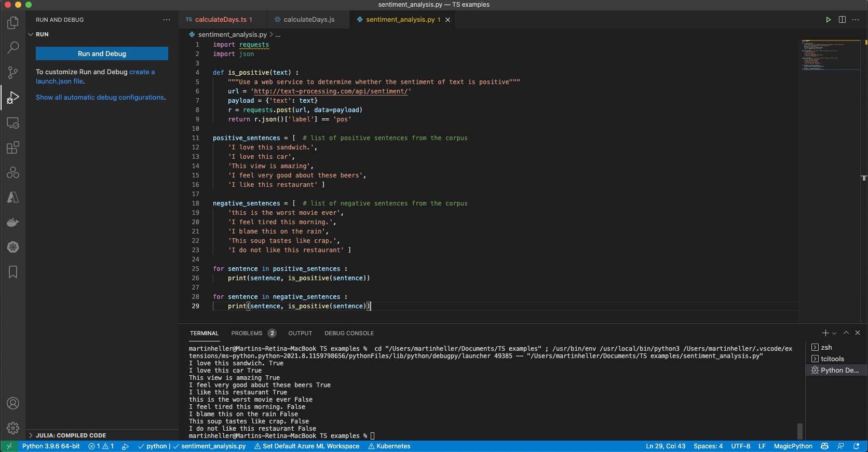Close the terminal panel

coord(858,333)
